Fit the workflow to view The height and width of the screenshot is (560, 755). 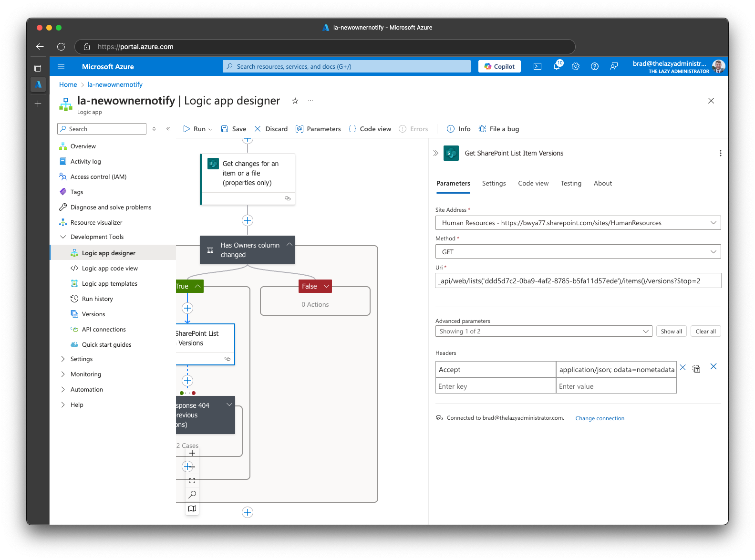tap(192, 481)
